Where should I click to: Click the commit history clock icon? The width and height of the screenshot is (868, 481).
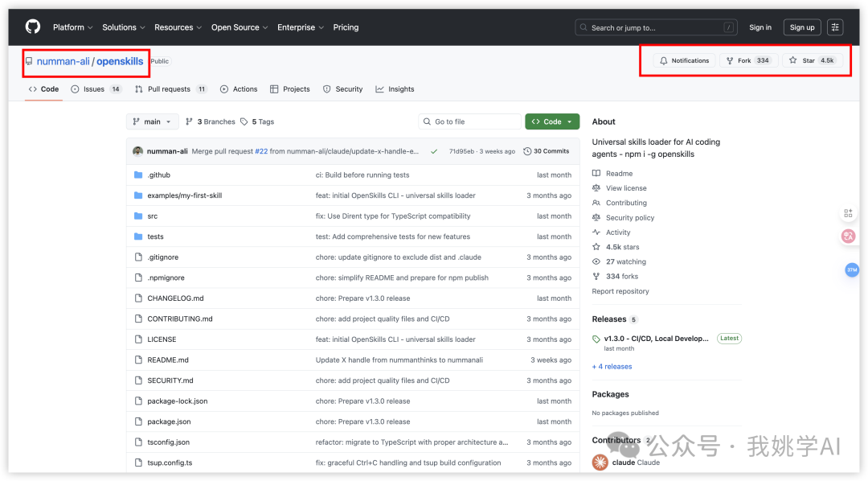click(x=527, y=151)
